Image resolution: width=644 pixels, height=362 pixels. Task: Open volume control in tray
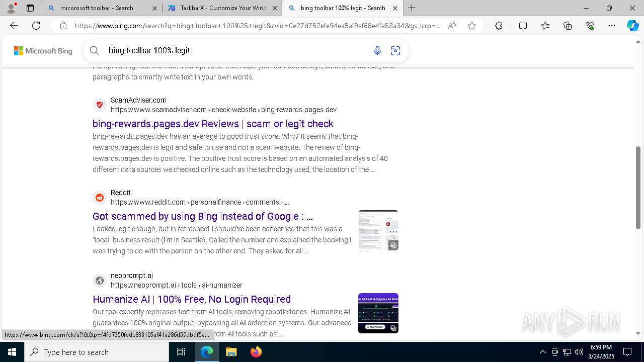coord(579,352)
